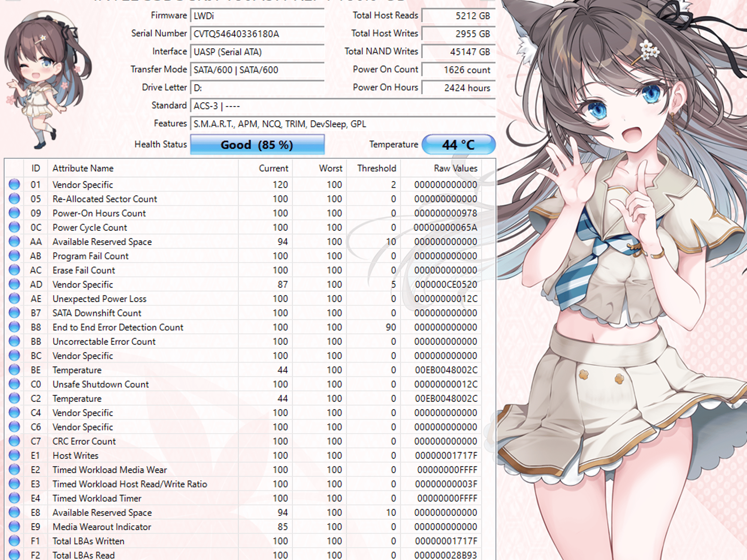Click the status orb for Host Writes
Screen dimensions: 747x560
[14, 455]
